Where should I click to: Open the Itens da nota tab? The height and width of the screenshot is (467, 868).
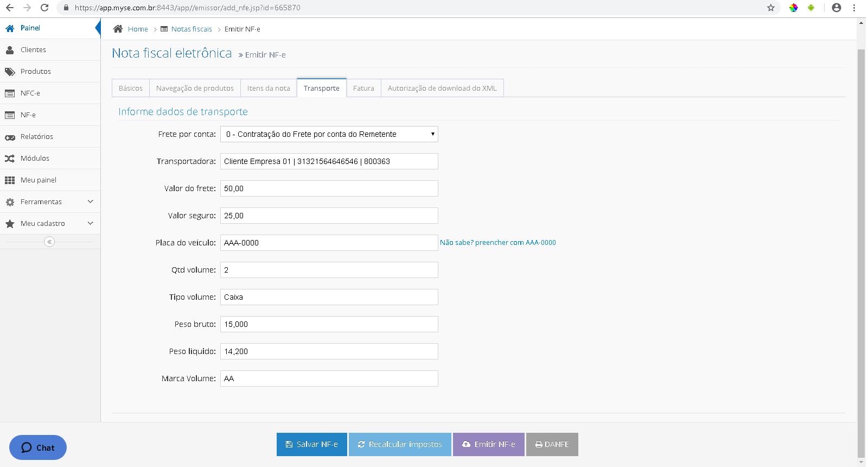click(269, 88)
